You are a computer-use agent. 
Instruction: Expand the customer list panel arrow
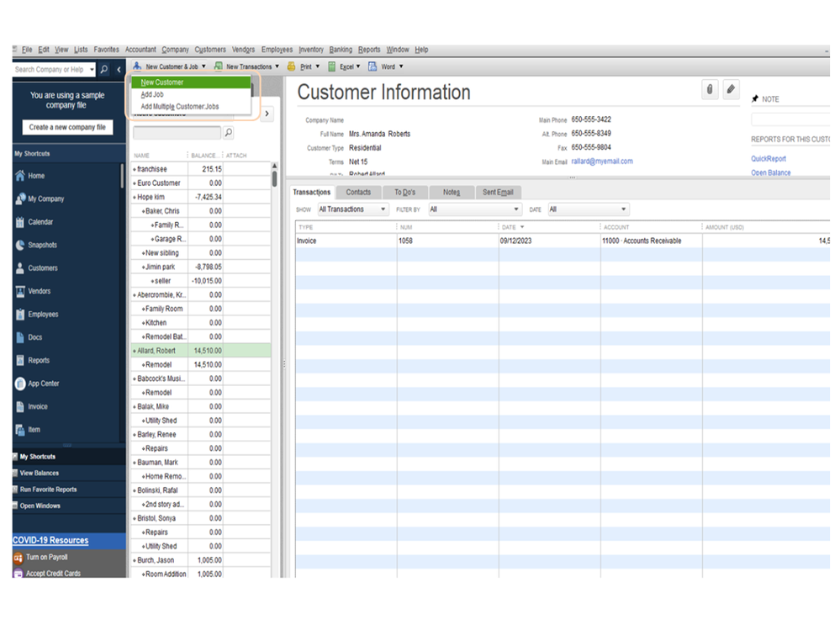click(267, 114)
